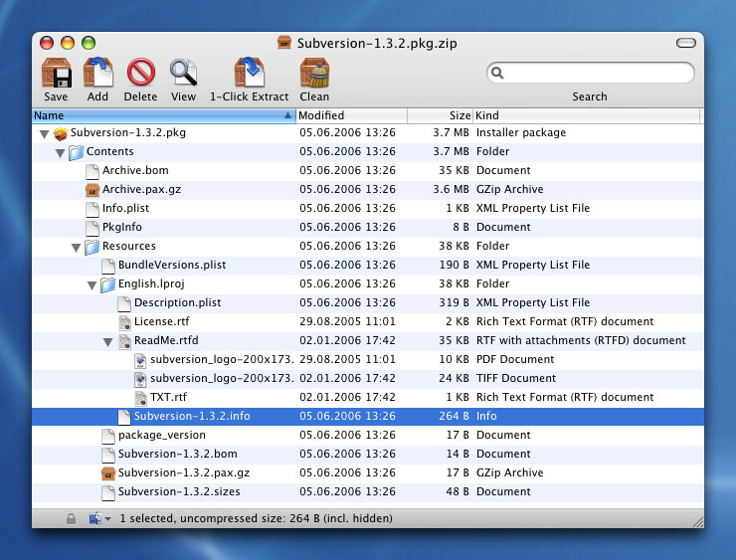Collapse the Subversion-1.3.2.pkg tree node
Image resolution: width=736 pixels, height=560 pixels.
(44, 134)
